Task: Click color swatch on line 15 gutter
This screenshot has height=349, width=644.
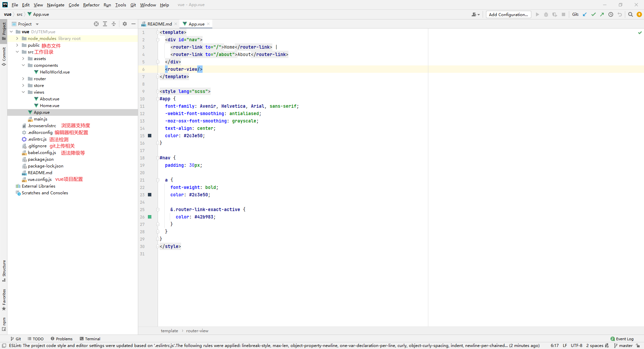Action: coord(150,136)
